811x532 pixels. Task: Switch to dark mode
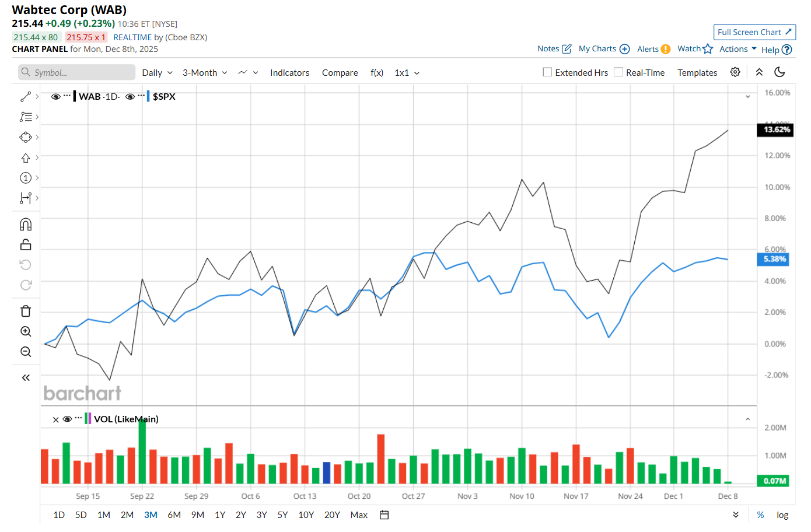779,72
